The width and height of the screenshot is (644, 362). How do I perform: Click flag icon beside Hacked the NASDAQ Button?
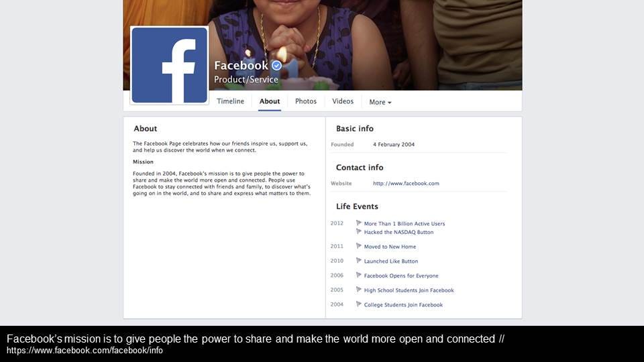(358, 231)
